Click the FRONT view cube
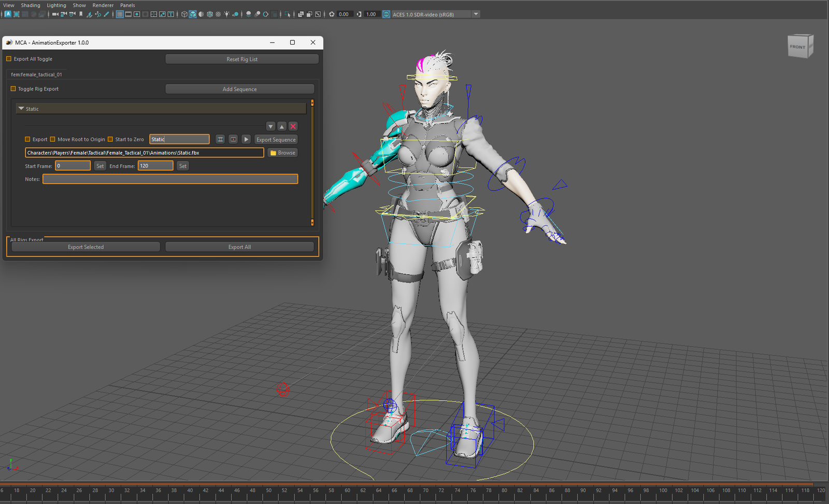 tap(801, 46)
